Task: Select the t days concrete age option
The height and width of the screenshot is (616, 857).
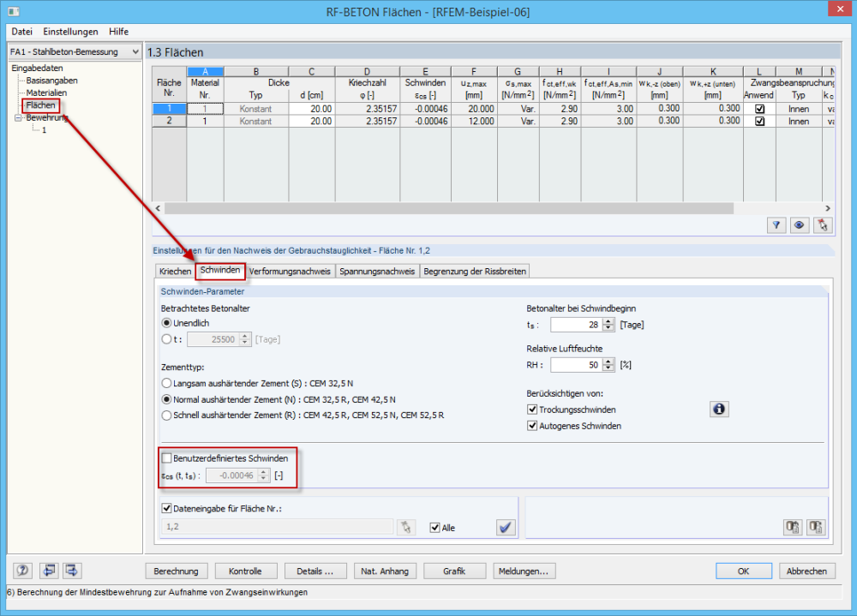Action: (167, 339)
